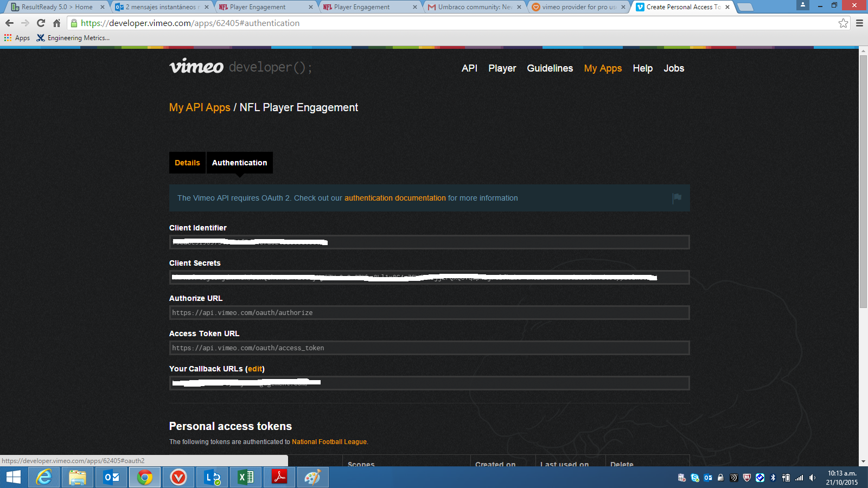
Task: Click the Bluetooth tray icon
Action: (x=773, y=478)
